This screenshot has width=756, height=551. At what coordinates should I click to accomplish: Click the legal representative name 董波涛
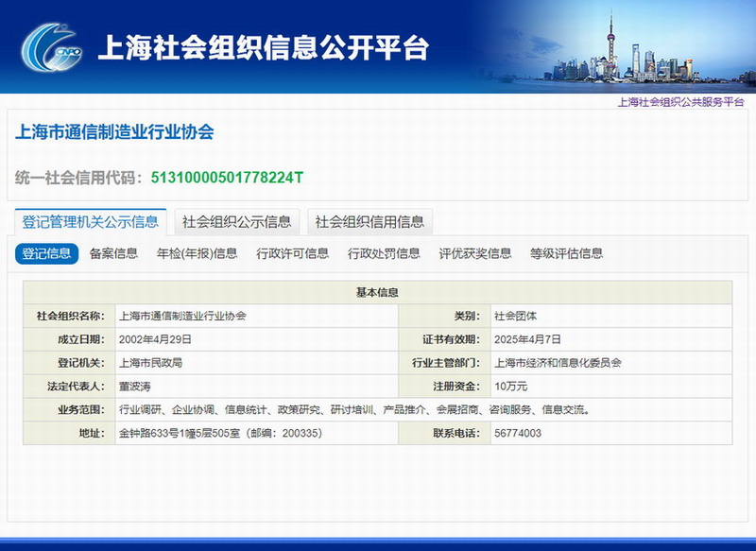click(134, 387)
